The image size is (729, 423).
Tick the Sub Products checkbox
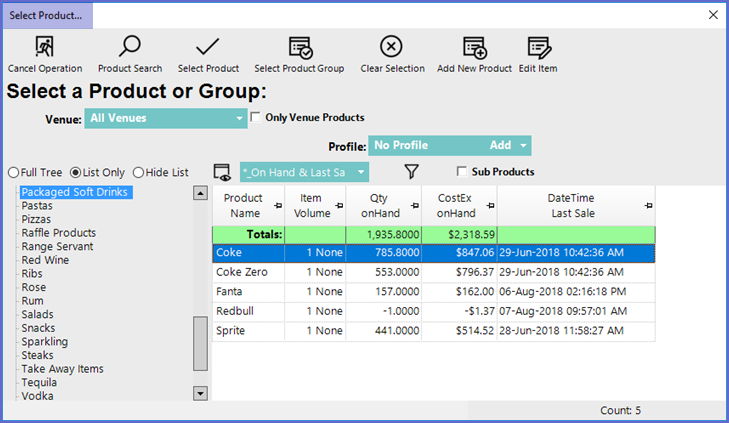tap(462, 172)
